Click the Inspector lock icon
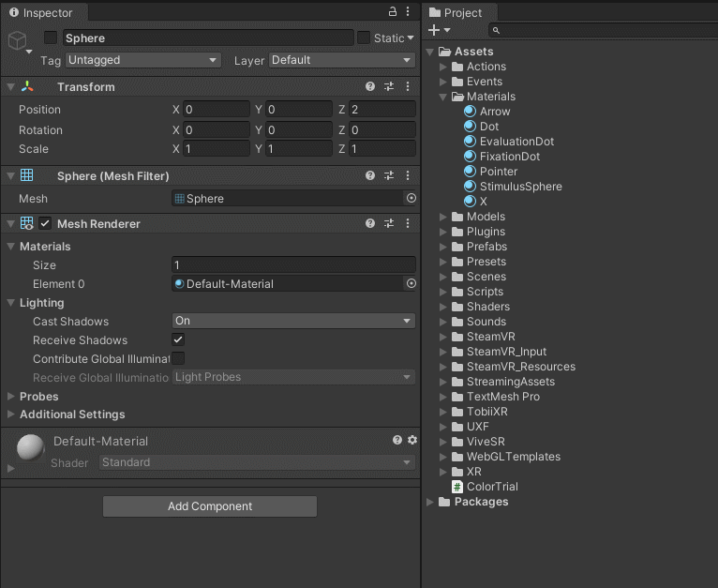The image size is (718, 588). coord(393,12)
